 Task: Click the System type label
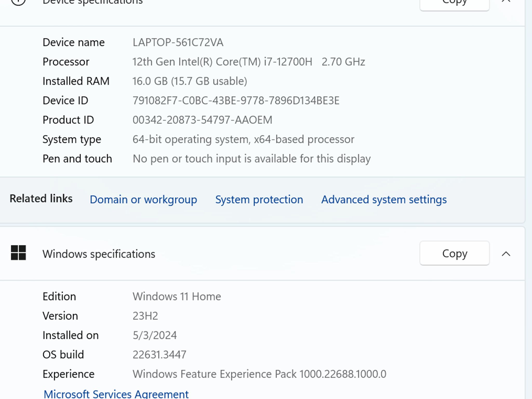(x=72, y=139)
